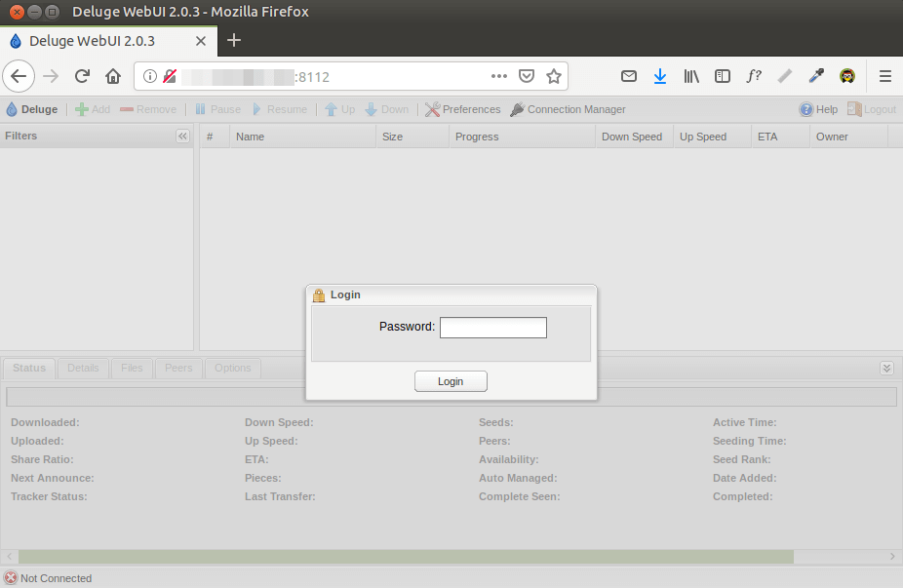
Task: Collapse the Filters panel
Action: (182, 137)
